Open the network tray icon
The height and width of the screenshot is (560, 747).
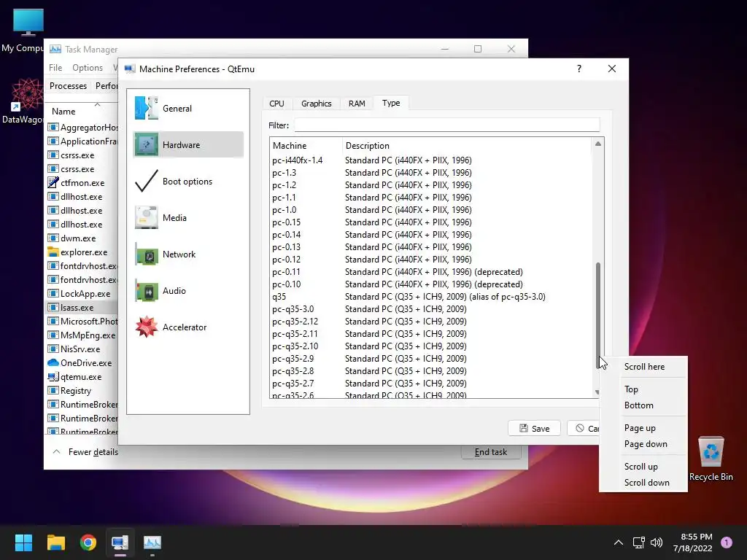[638, 542]
